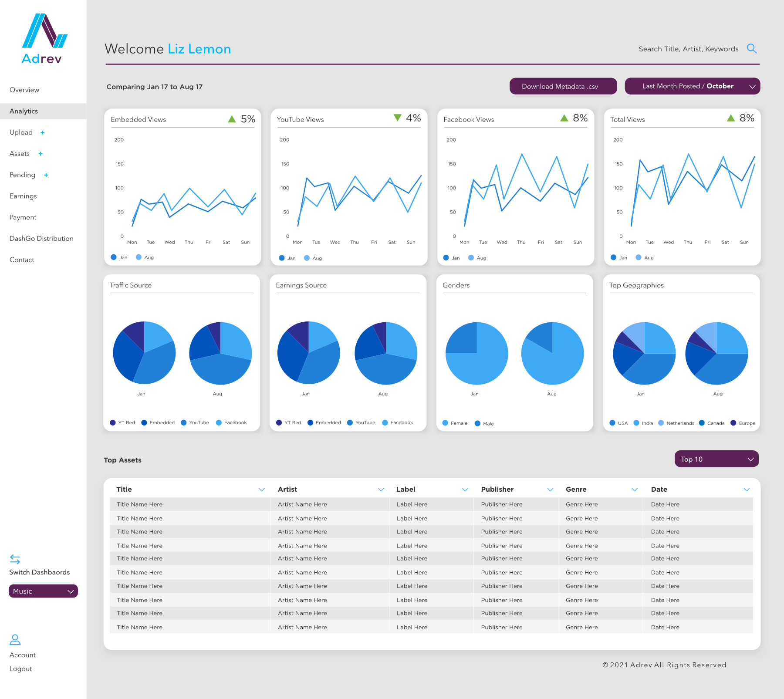Open the Music dashboard dropdown
Screen dimensions: 784x699
coord(43,591)
